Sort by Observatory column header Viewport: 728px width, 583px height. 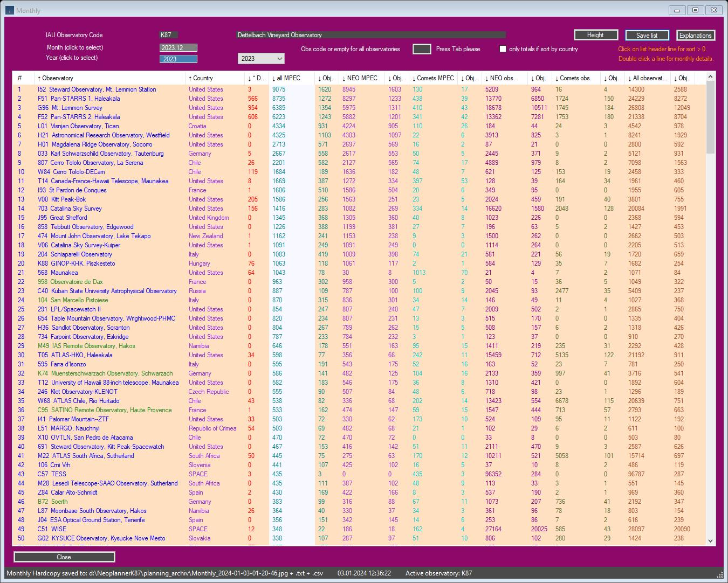click(110, 78)
